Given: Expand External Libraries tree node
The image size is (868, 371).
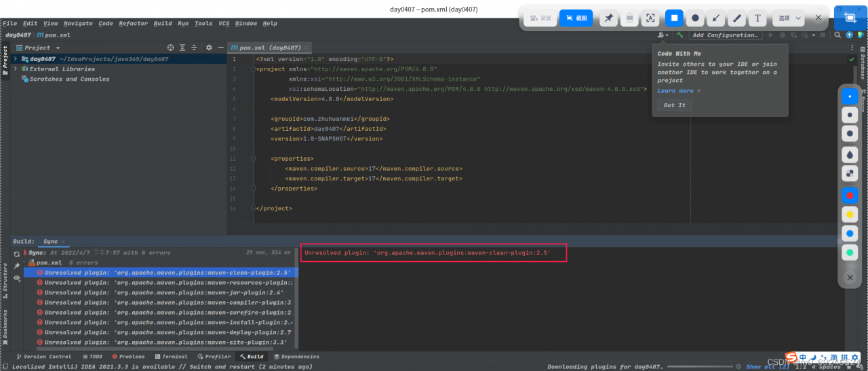Looking at the screenshot, I should (15, 69).
